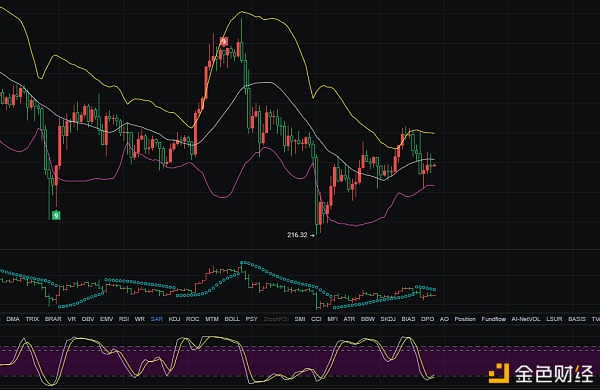Select the BIAS indicator tab
This screenshot has width=600, height=390.
tap(408, 319)
